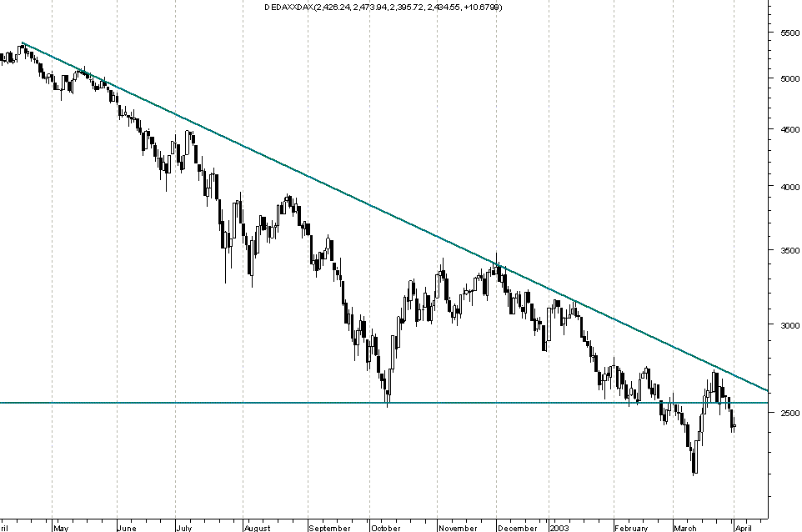The image size is (802, 532).
Task: Select the 2500 price axis label
Action: pos(789,413)
